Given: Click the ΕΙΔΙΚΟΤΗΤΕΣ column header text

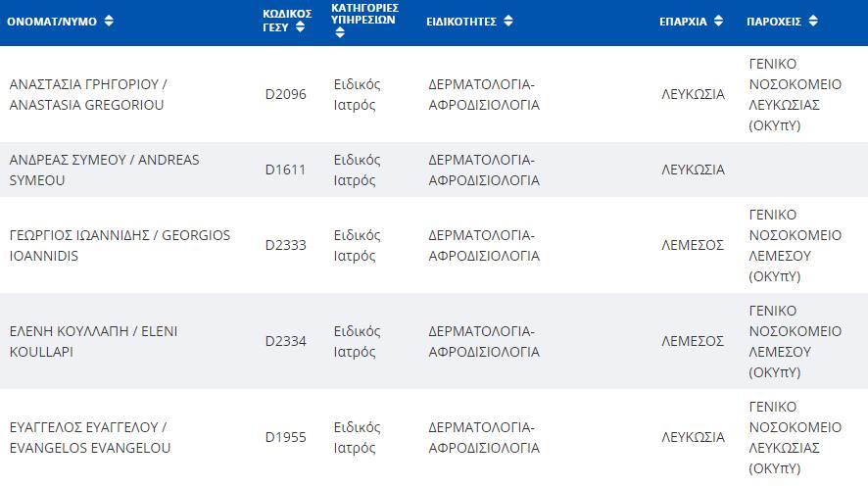Looking at the screenshot, I should (461, 22).
